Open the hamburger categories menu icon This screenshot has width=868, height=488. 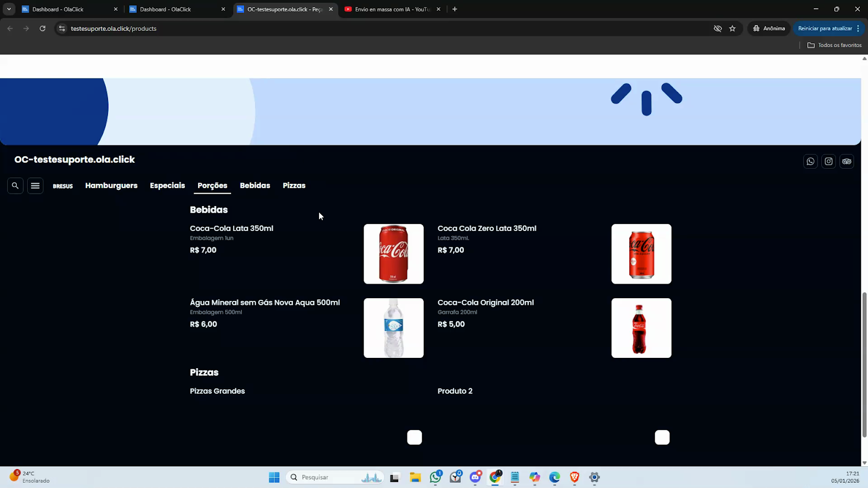(x=35, y=186)
